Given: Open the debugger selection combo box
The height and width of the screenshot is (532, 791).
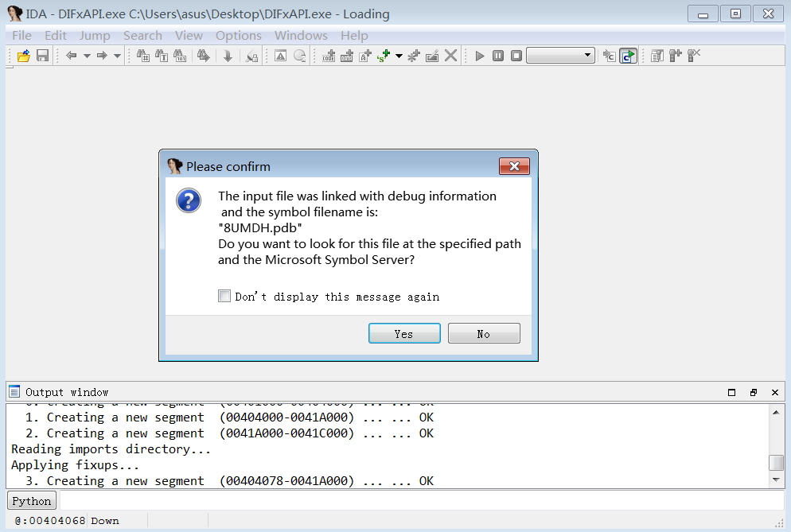Looking at the screenshot, I should (x=560, y=56).
